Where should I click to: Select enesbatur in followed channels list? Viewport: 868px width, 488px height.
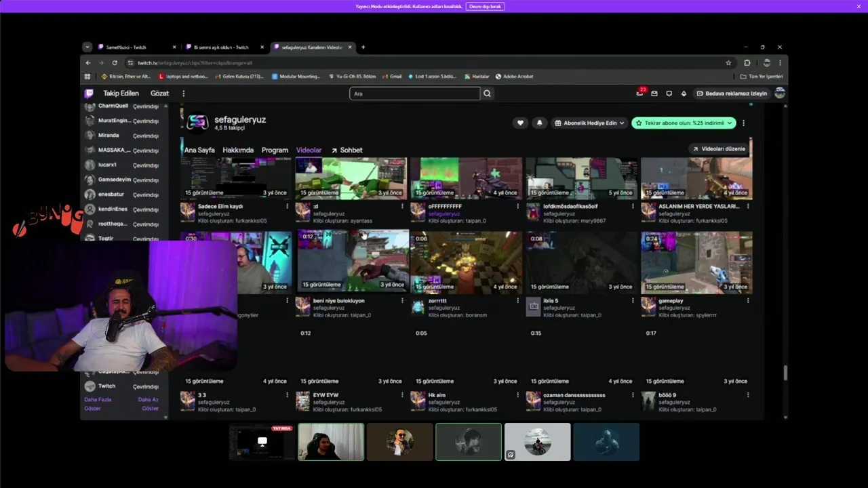click(122, 195)
